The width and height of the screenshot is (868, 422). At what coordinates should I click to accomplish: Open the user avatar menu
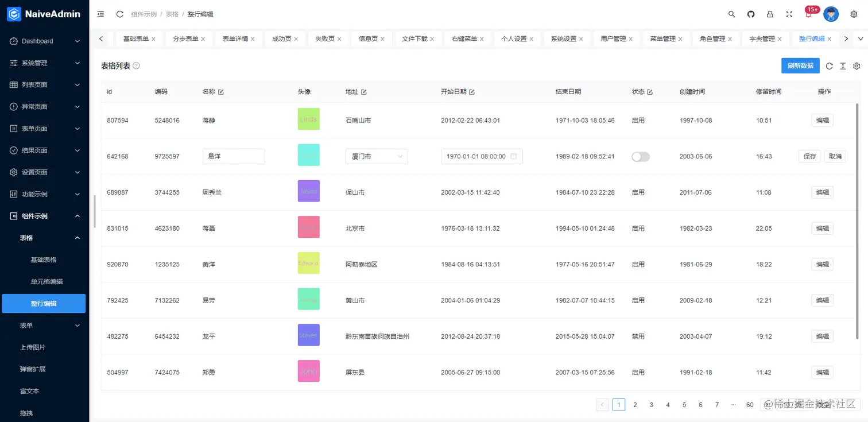point(831,14)
